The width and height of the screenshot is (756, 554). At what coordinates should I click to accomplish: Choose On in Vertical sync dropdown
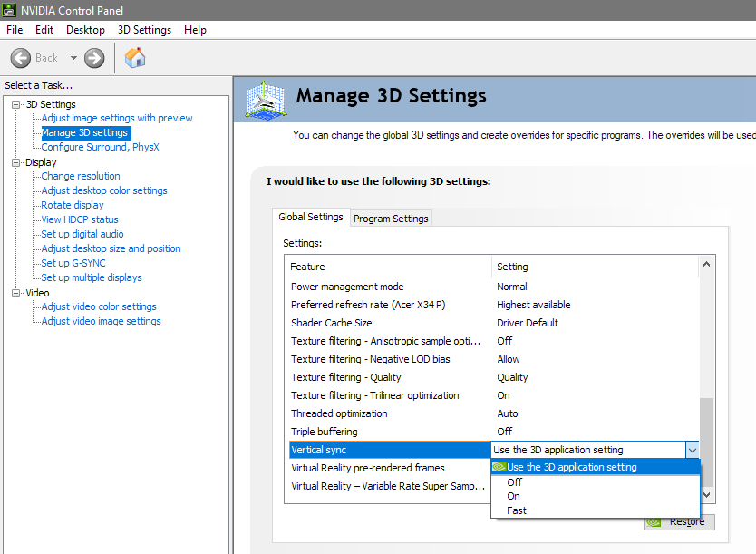tap(596, 496)
